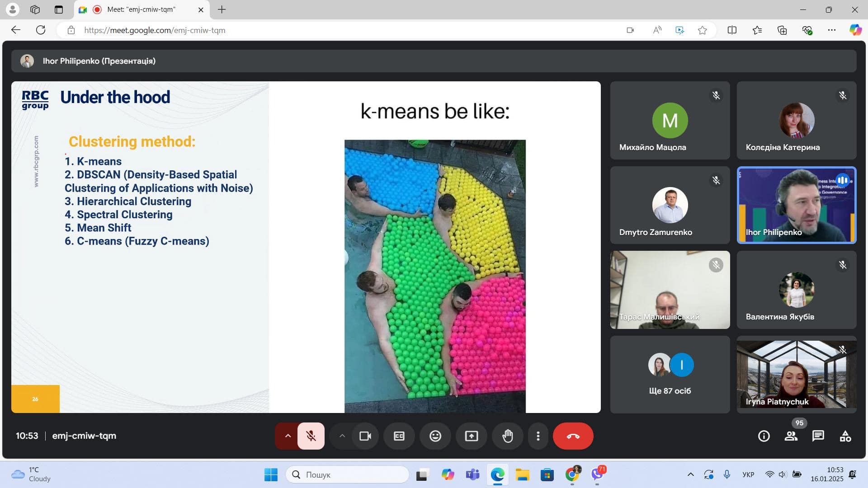Raise hand in the meeting
This screenshot has width=868, height=488.
point(508,436)
